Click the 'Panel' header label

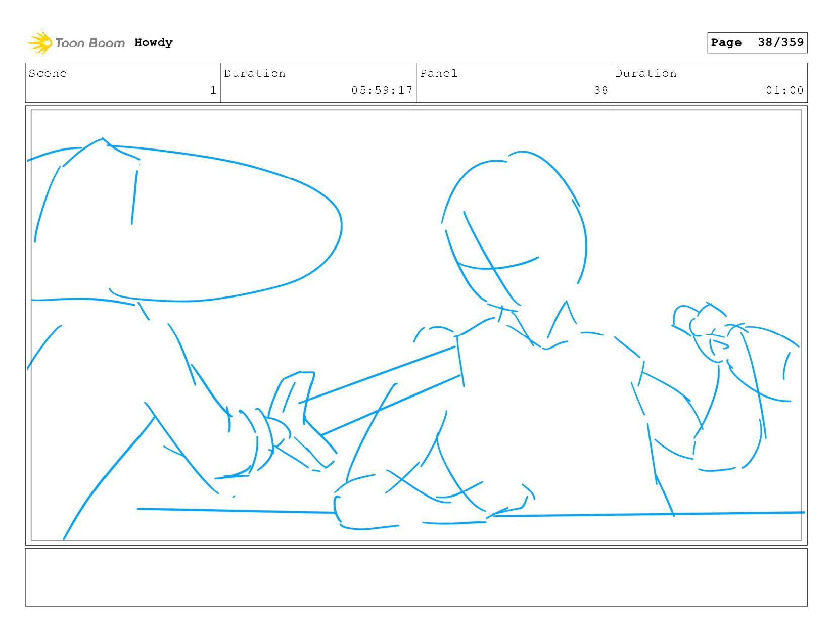439,73
